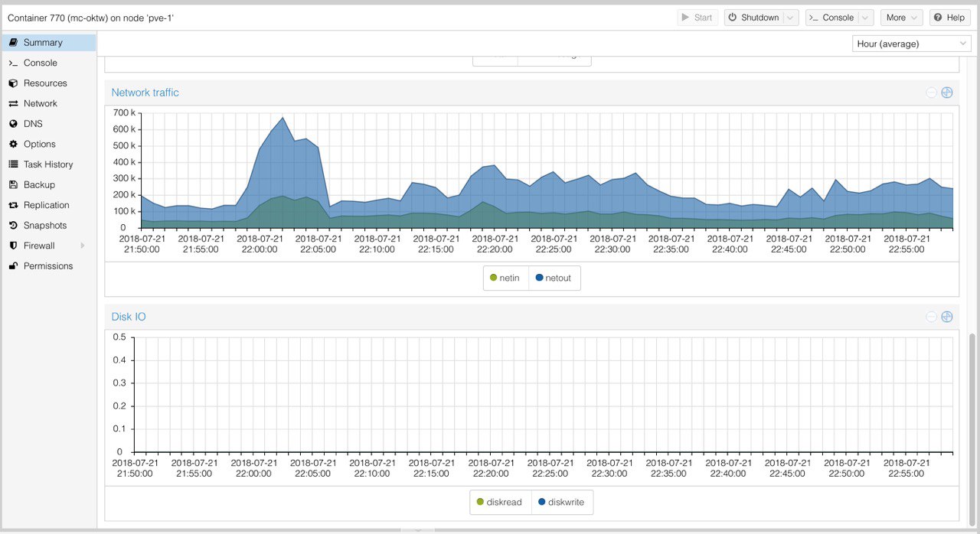Viewport: 980px width, 534px height.
Task: Click the Disk IO zoom-in icon
Action: (946, 317)
